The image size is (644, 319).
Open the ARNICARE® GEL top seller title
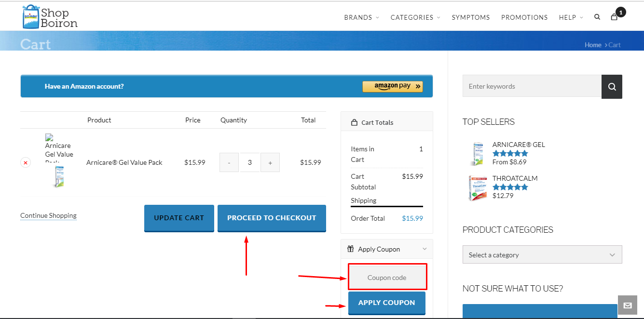click(519, 145)
